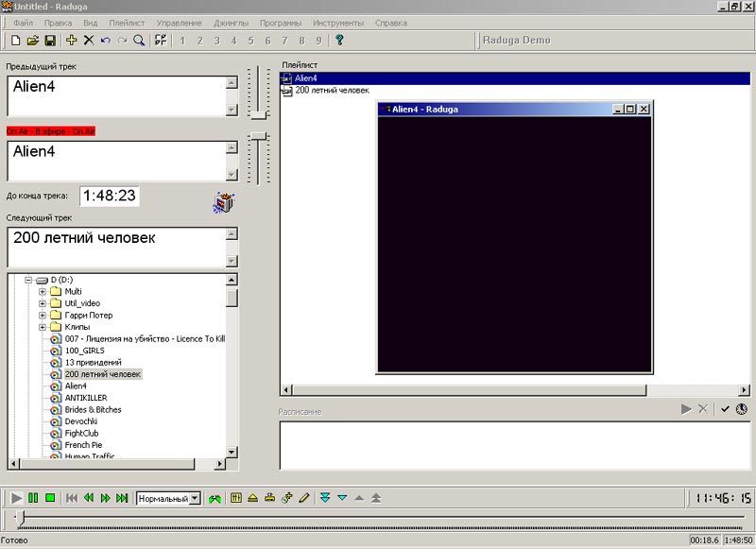Expand the Util_video folder
Image resolution: width=756 pixels, height=549 pixels.
[43, 303]
